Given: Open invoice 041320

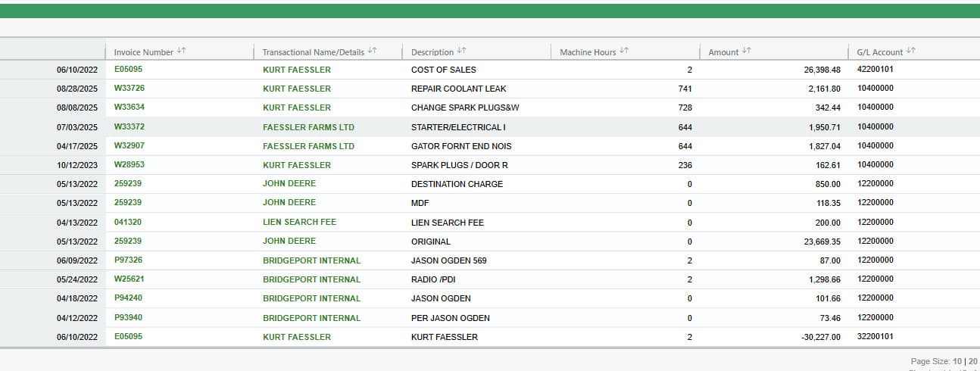Looking at the screenshot, I should pyautogui.click(x=127, y=222).
